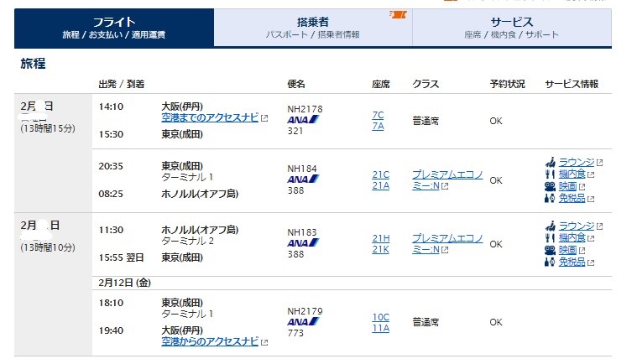Click the external link icon next to NH183 免税品
Screen dimensions: 637x364
(x=591, y=263)
